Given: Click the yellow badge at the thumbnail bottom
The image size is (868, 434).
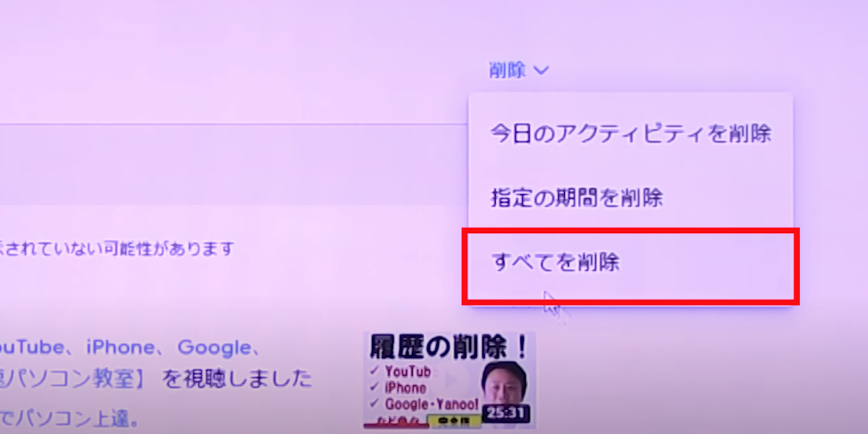Looking at the screenshot, I should point(453,421).
